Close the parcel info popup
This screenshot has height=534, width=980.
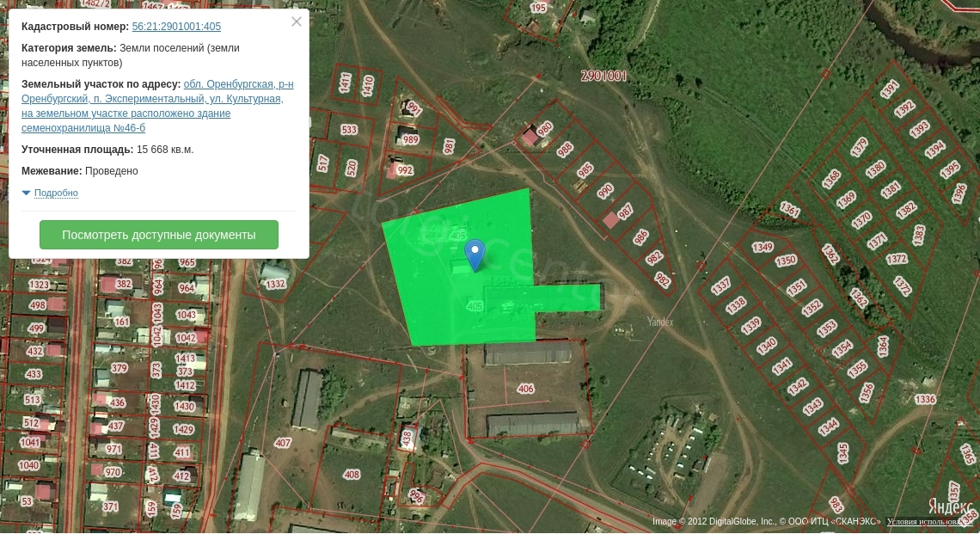pos(297,21)
